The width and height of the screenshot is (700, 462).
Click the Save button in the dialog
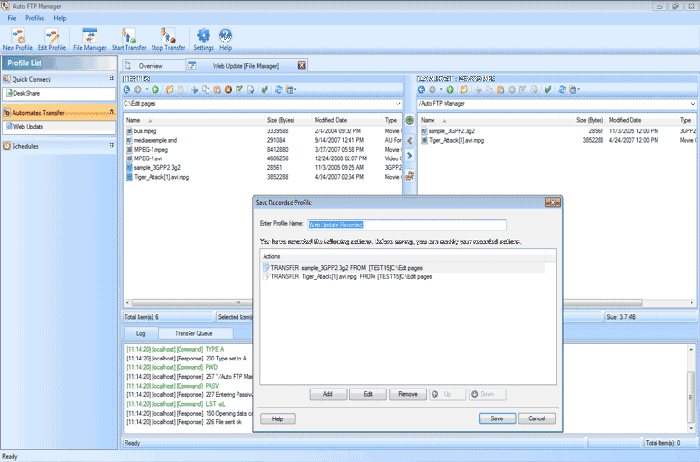496,418
